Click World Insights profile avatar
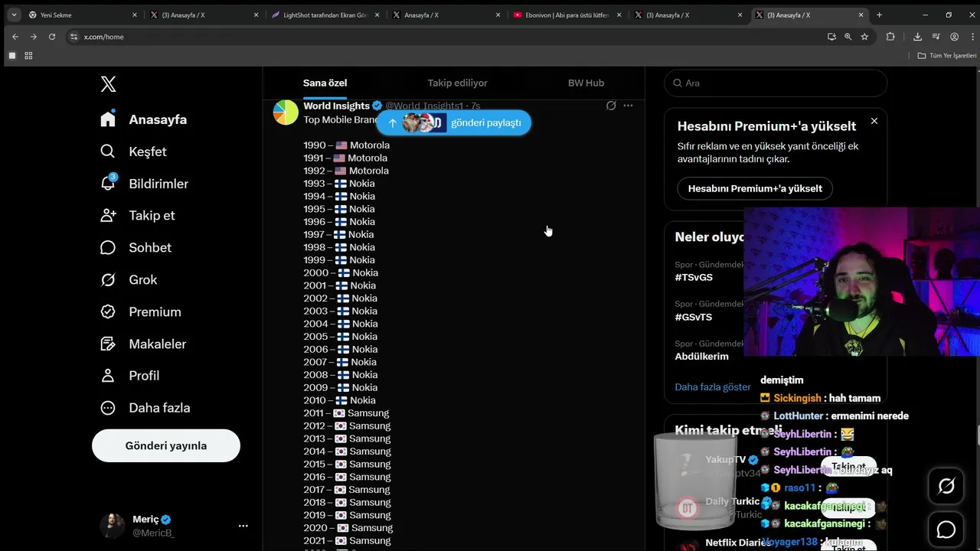 click(286, 112)
